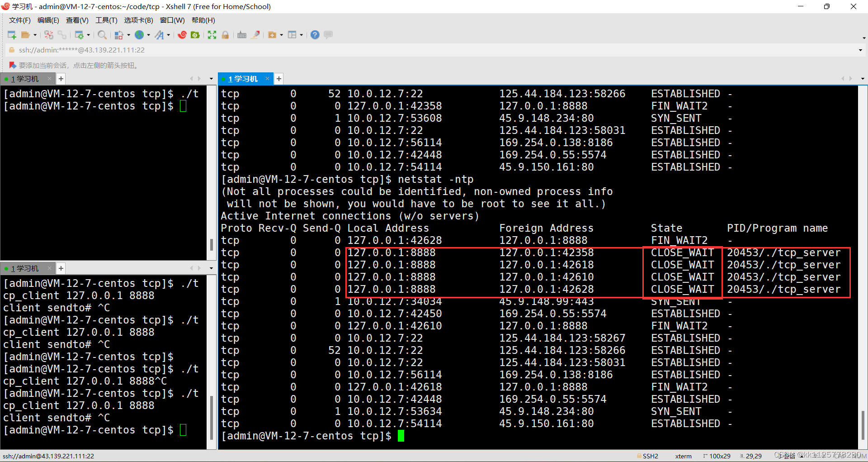
Task: Click the lock screen padlock icon
Action: [225, 35]
